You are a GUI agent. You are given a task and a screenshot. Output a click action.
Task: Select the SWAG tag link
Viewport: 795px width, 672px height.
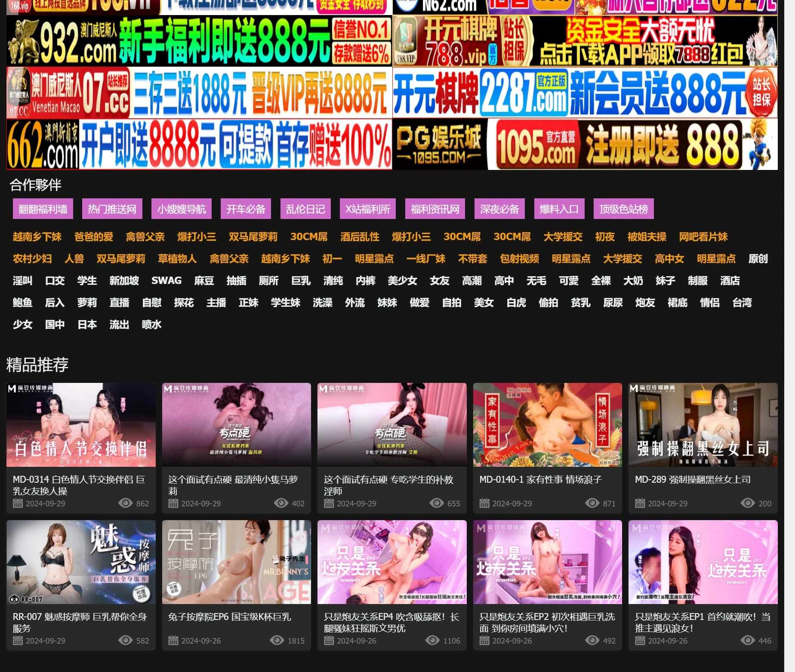click(x=166, y=281)
